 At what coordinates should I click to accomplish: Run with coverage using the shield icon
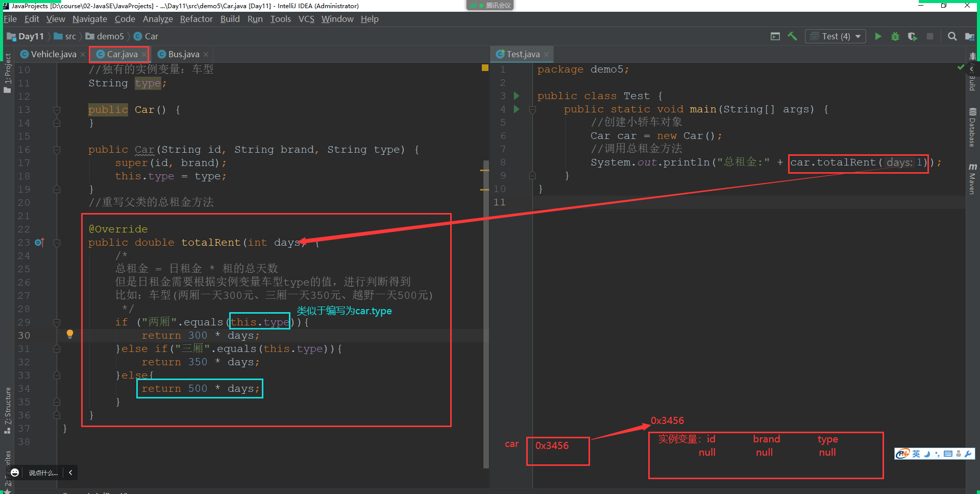coord(912,36)
